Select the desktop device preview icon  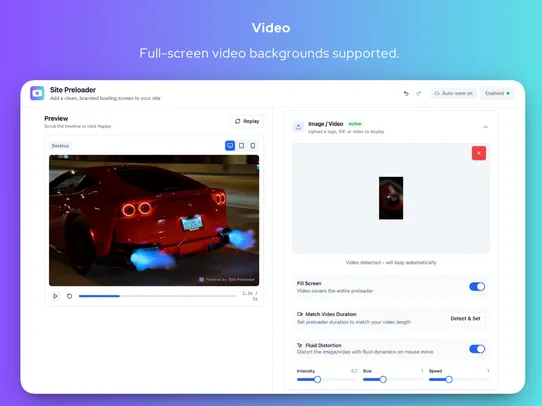tap(230, 146)
